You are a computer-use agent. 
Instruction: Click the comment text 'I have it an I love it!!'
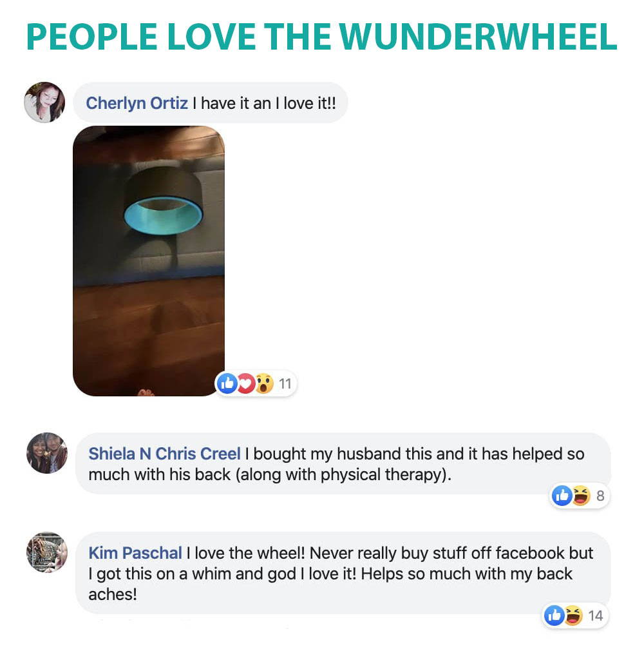pos(264,103)
